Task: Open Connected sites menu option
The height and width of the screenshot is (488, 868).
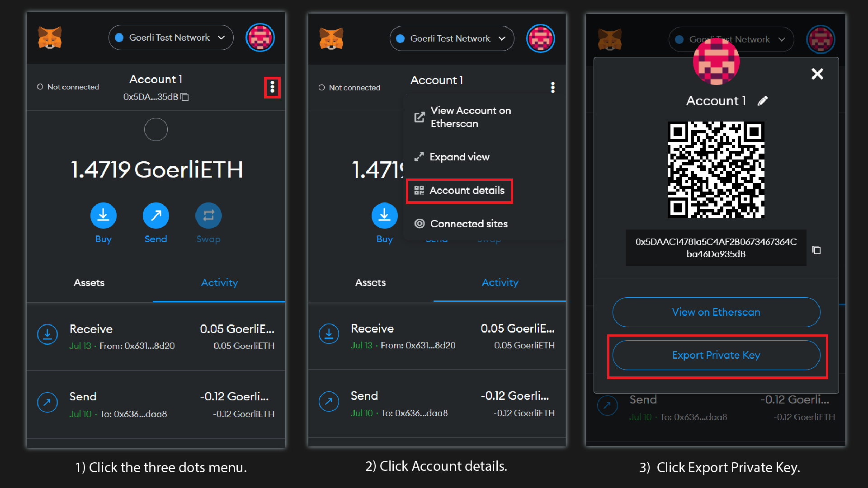Action: click(468, 224)
